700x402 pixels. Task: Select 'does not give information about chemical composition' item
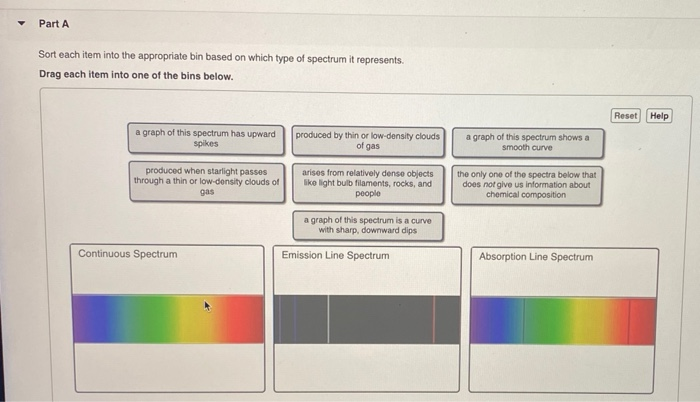click(526, 185)
